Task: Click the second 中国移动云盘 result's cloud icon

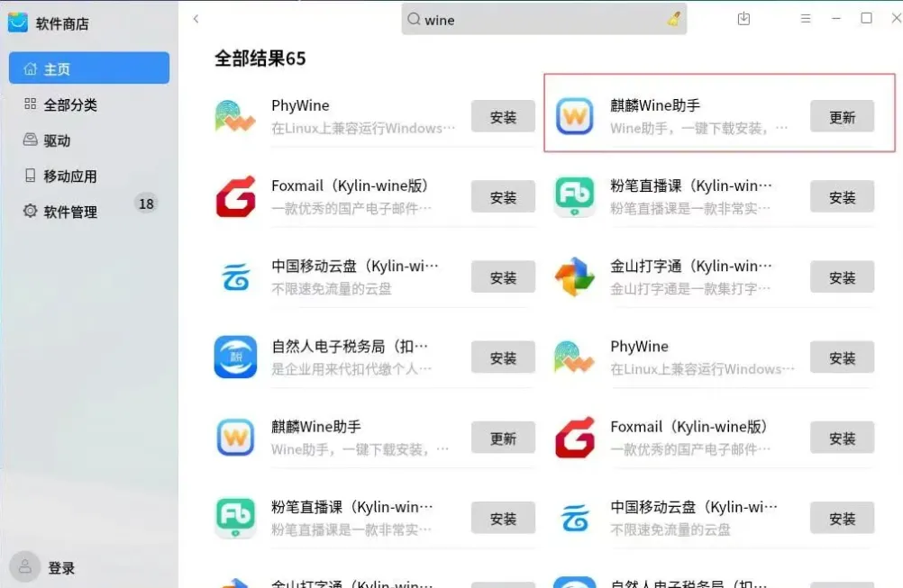Action: coord(574,518)
